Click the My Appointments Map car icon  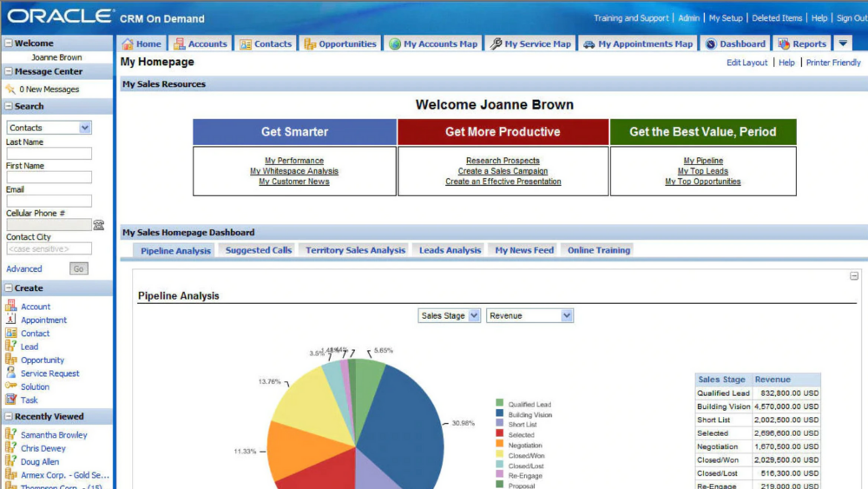(x=589, y=44)
